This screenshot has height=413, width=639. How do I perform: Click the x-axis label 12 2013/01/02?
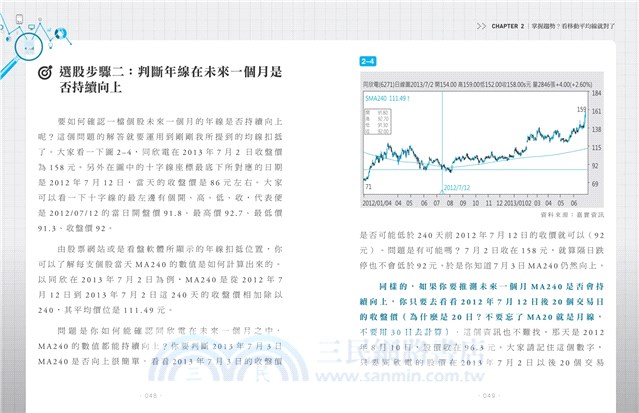tap(513, 203)
